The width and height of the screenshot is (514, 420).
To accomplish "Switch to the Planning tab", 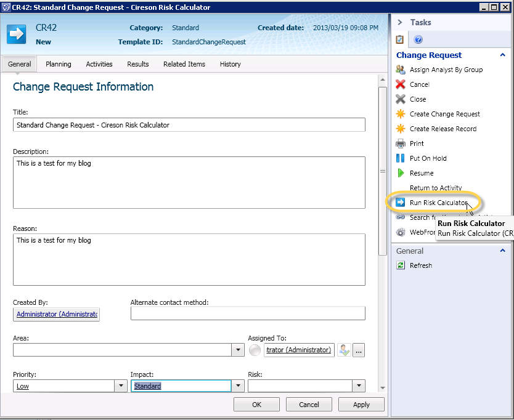I will (x=59, y=64).
